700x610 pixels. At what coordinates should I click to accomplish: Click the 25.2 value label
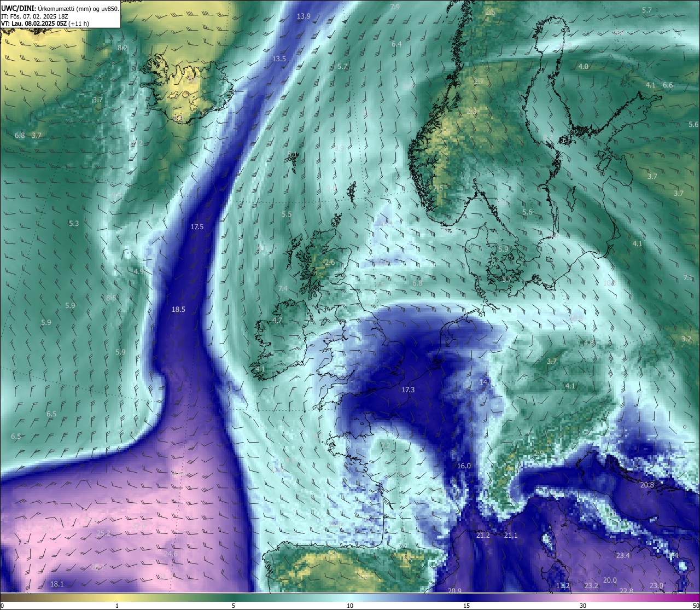(x=103, y=532)
